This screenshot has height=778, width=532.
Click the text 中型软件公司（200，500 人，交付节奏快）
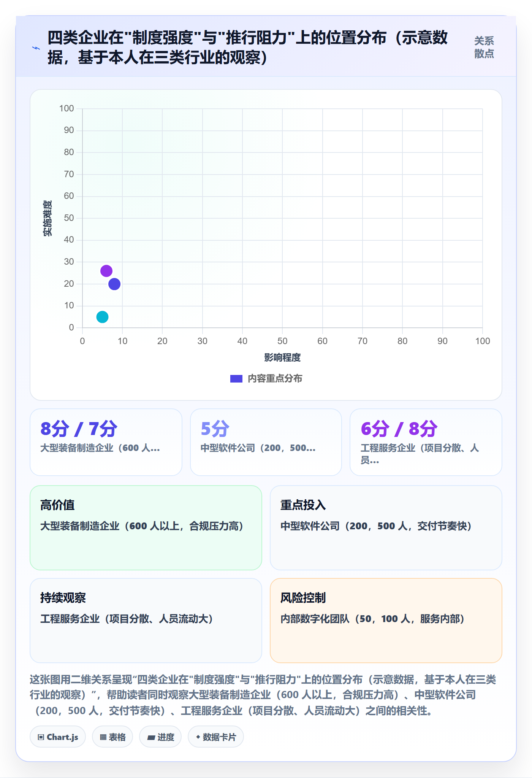(x=376, y=526)
